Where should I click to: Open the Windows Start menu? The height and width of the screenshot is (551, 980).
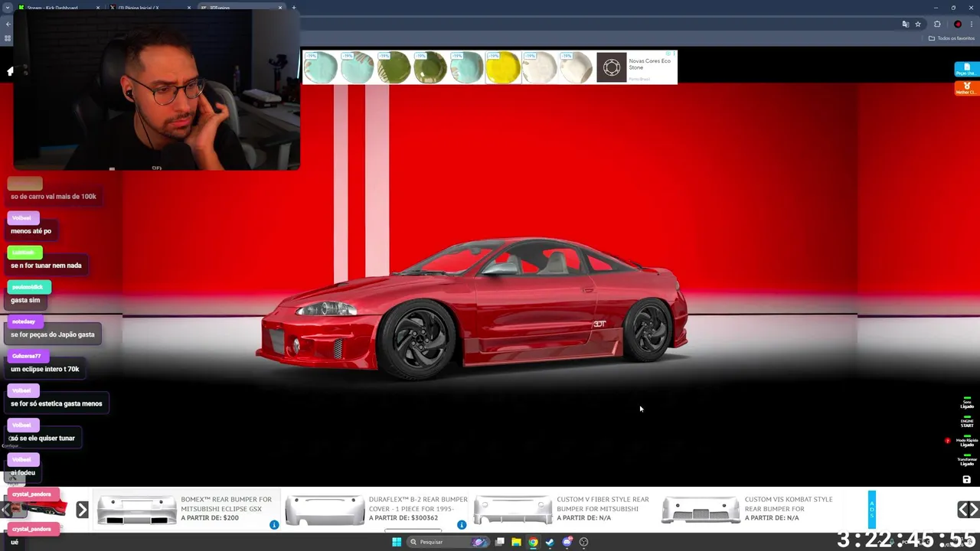397,542
